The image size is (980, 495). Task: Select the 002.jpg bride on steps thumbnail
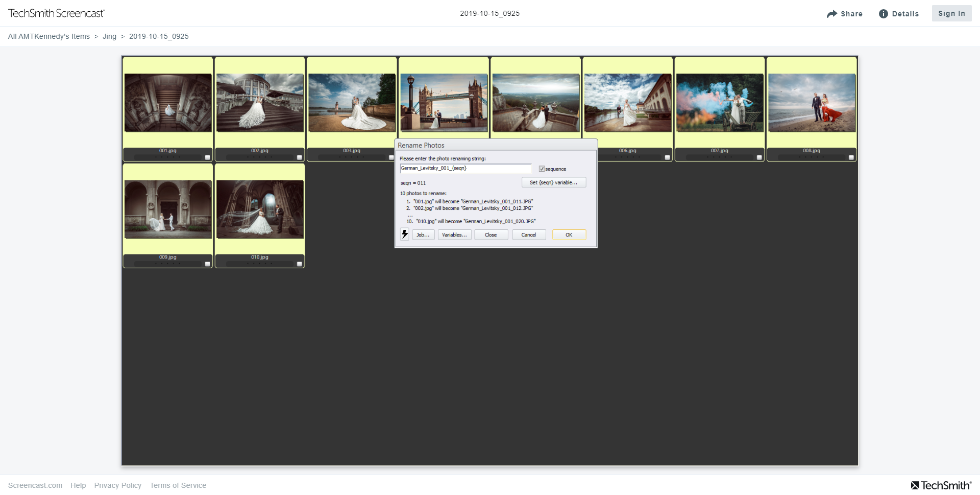260,103
